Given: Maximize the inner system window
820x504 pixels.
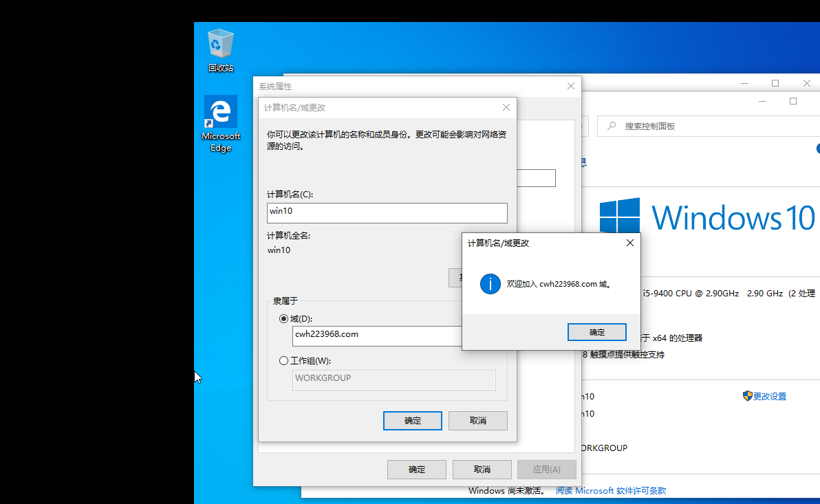Looking at the screenshot, I should [792, 101].
